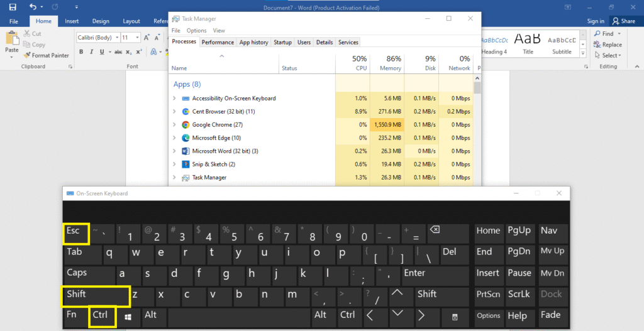Toggle the left Shift key
The height and width of the screenshot is (331, 644).
click(96, 296)
